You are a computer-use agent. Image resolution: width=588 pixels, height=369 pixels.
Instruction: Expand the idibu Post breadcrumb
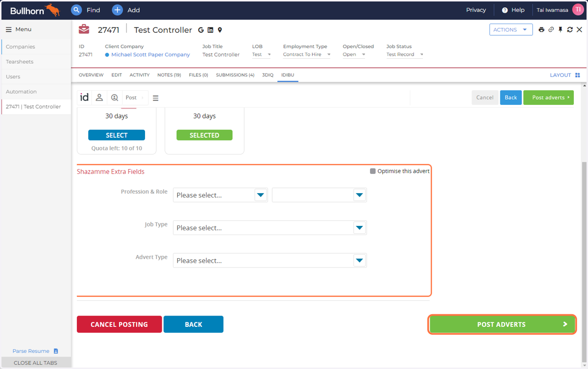pos(135,98)
